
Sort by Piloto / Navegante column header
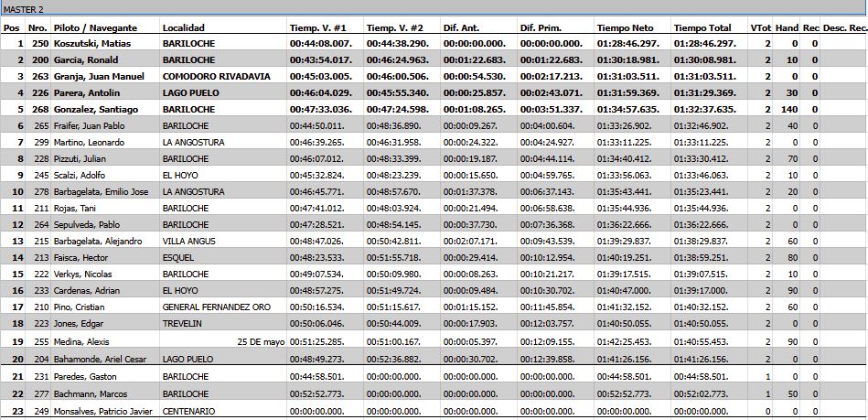91,28
